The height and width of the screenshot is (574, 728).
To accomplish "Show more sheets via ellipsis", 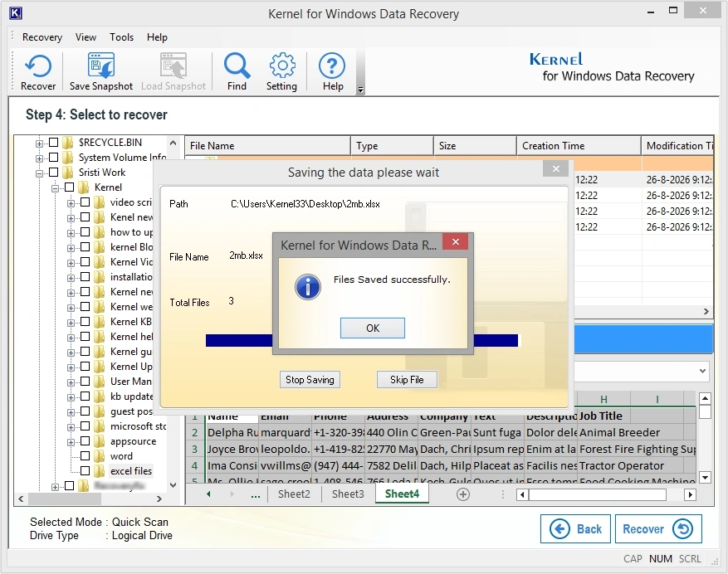I will click(256, 494).
